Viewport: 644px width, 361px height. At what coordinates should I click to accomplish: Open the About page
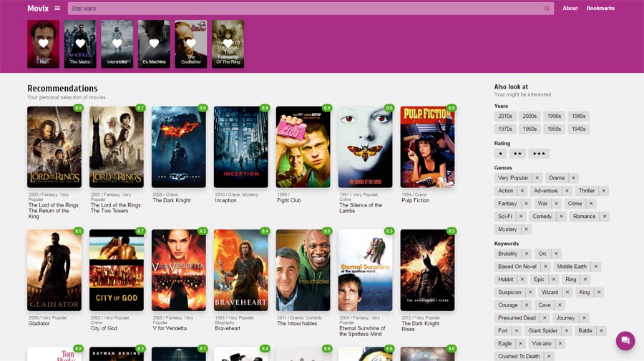(570, 9)
